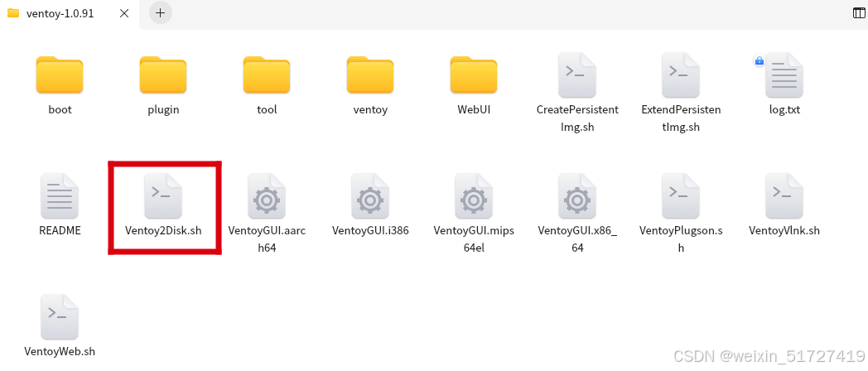
Task: Open a new tab with plus button
Action: coord(160,13)
